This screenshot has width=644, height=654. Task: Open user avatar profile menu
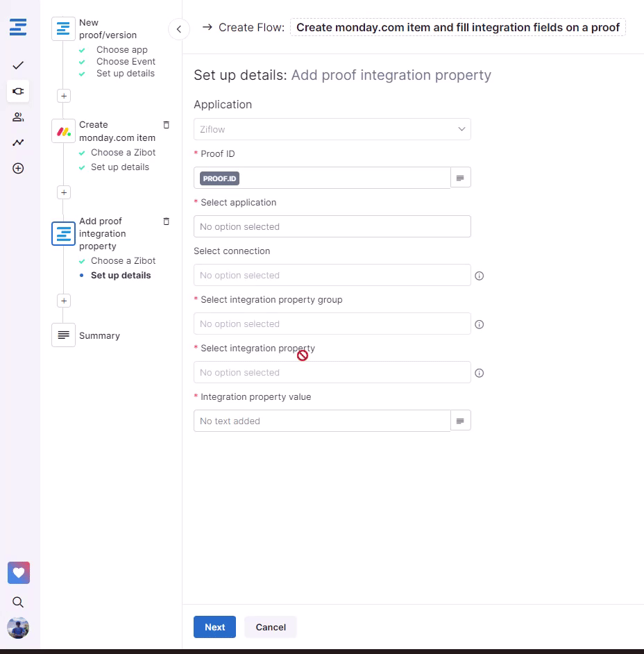(x=18, y=628)
